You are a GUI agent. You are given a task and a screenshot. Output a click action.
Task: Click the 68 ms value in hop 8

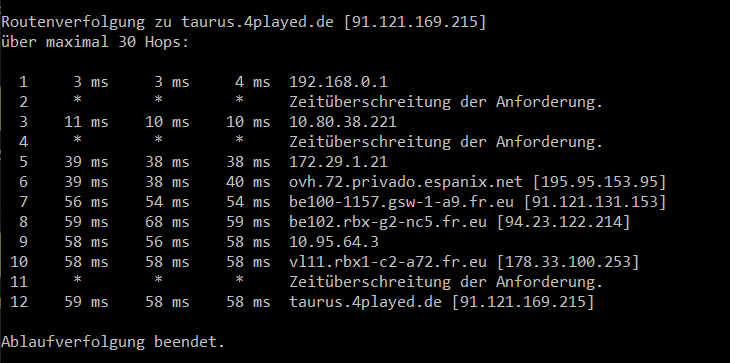pyautogui.click(x=167, y=222)
